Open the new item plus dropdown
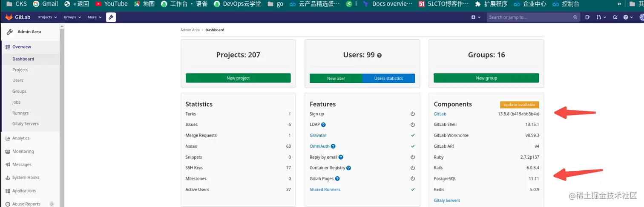 pos(476,17)
